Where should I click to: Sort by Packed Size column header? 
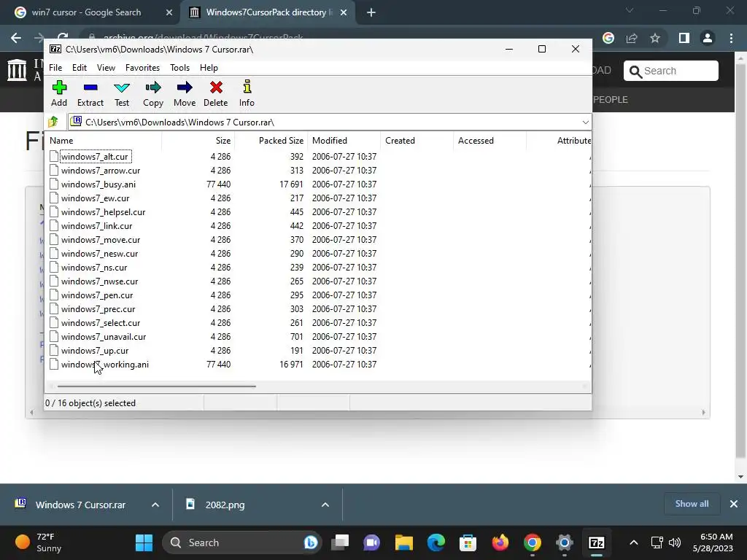(x=272, y=141)
